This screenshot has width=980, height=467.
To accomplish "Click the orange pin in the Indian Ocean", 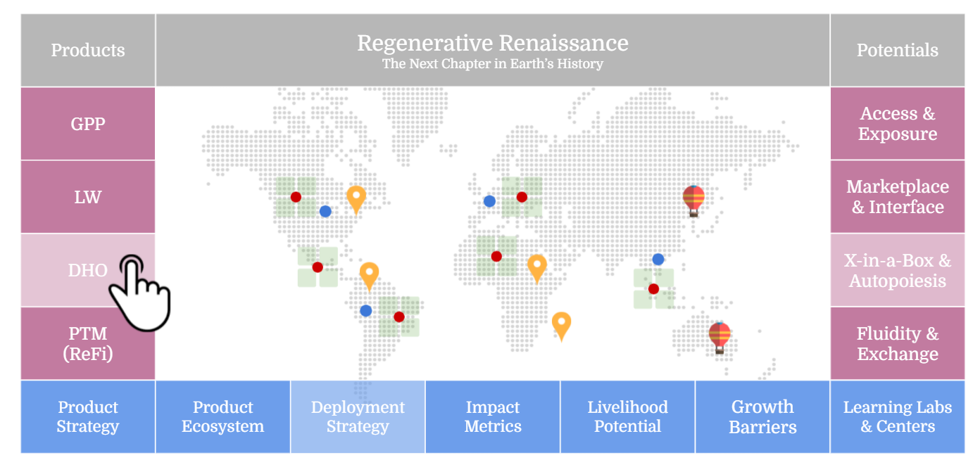I will (561, 326).
